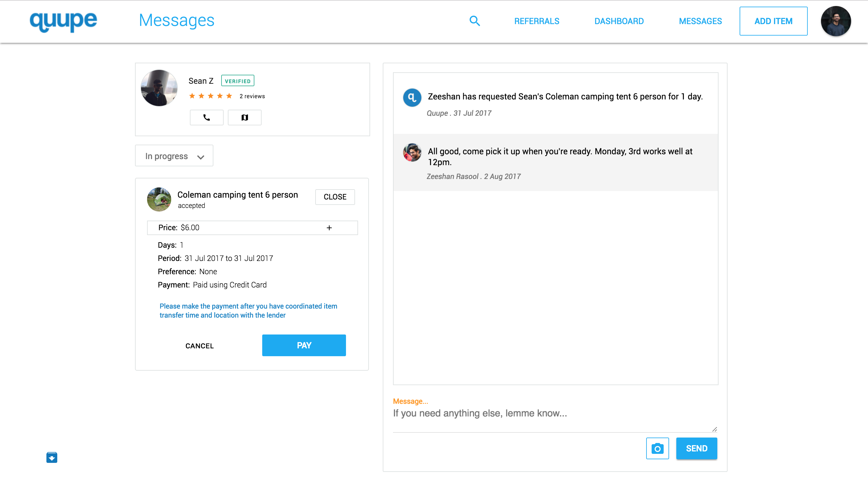Click the search magnifier icon
868x493 pixels.
475,21
